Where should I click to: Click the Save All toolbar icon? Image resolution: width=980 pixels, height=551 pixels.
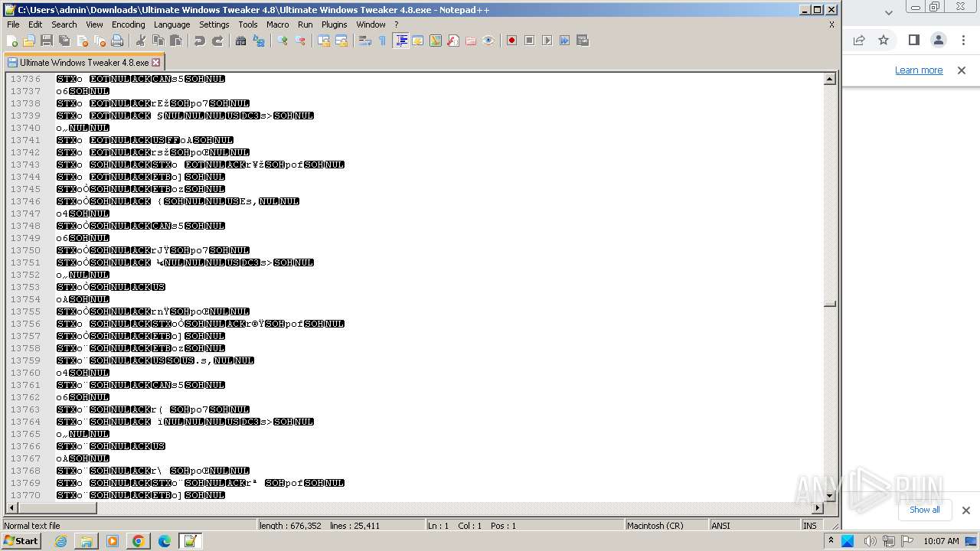coord(64,41)
